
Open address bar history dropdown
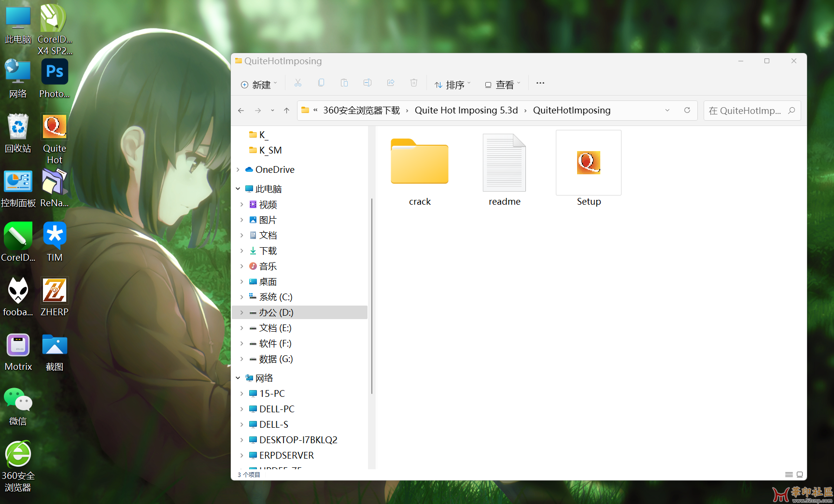[667, 111]
